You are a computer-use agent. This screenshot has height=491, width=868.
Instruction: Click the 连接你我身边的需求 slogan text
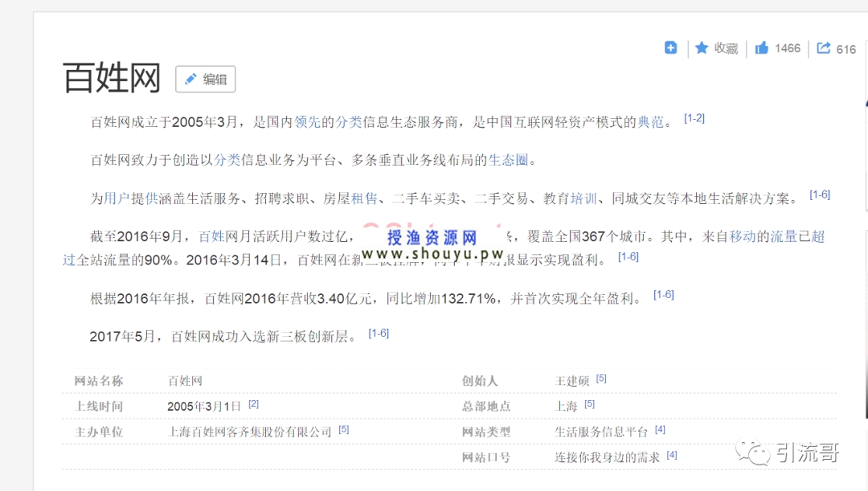[x=608, y=457]
